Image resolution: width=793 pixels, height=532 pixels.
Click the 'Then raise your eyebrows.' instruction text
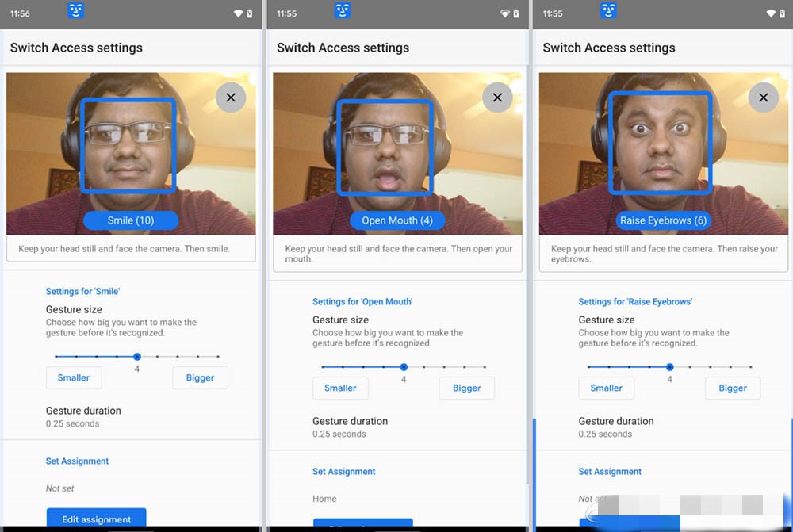pyautogui.click(x=665, y=254)
